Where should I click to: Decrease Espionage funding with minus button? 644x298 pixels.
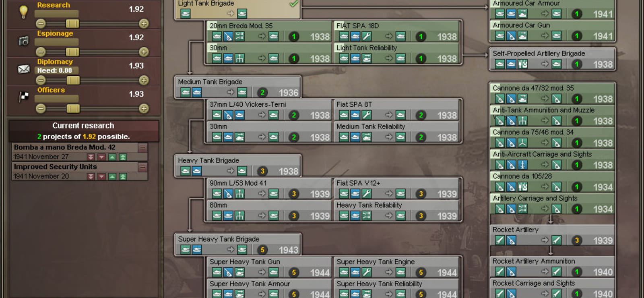tap(41, 52)
